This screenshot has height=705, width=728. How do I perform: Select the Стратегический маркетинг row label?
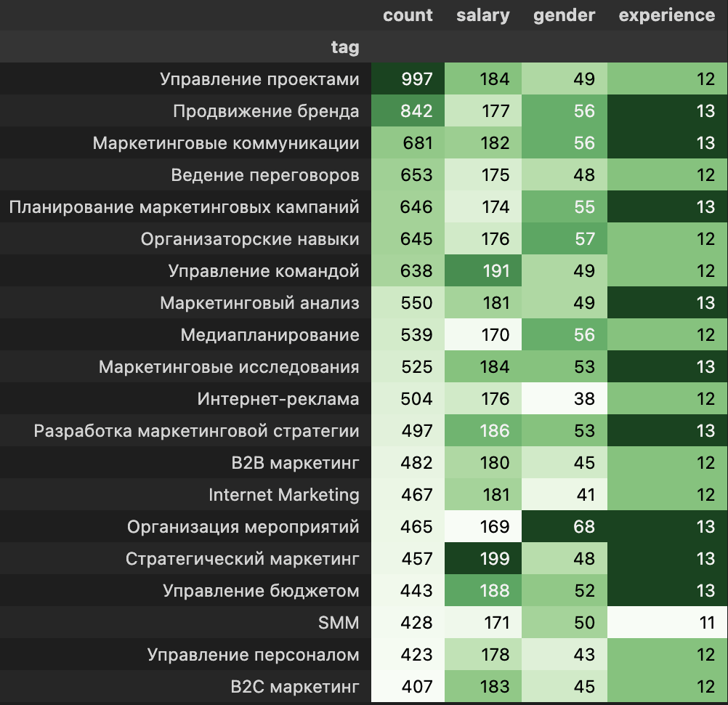click(242, 559)
